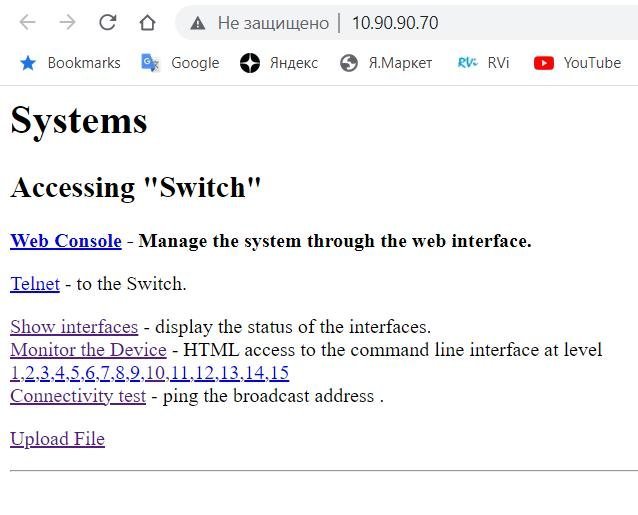Open the home page via house icon
The width and height of the screenshot is (638, 515).
click(x=147, y=23)
